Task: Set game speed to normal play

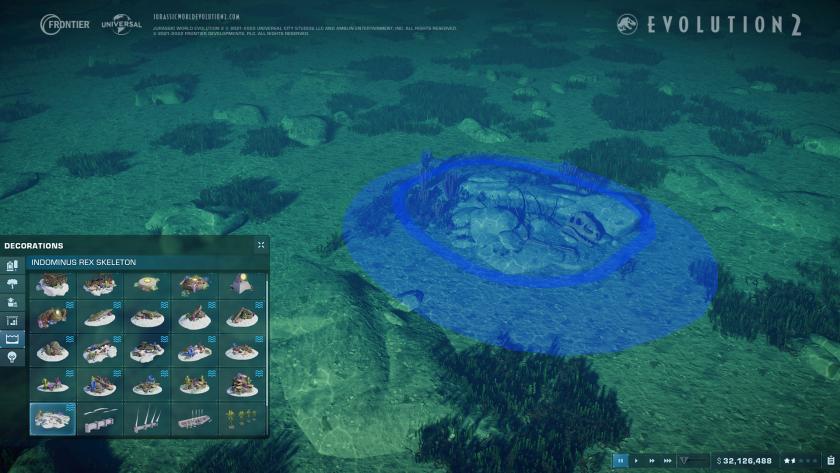Action: [636, 460]
